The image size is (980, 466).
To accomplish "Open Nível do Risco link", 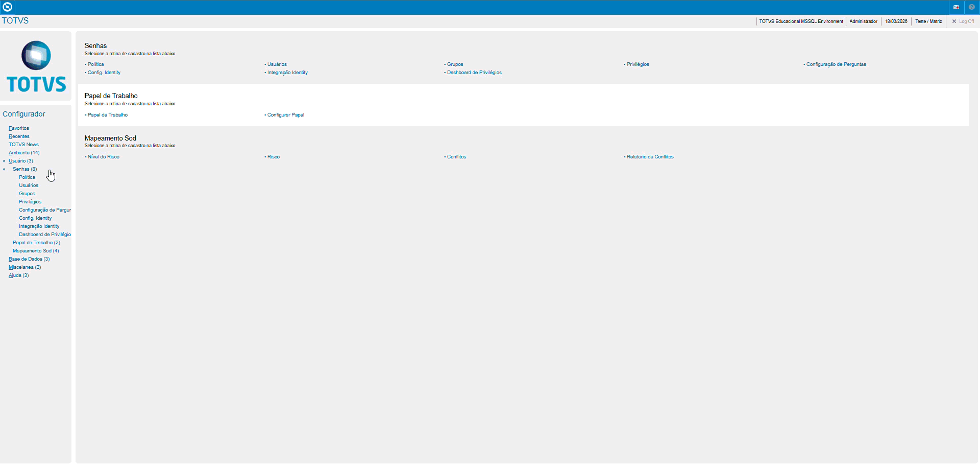I will (x=104, y=157).
